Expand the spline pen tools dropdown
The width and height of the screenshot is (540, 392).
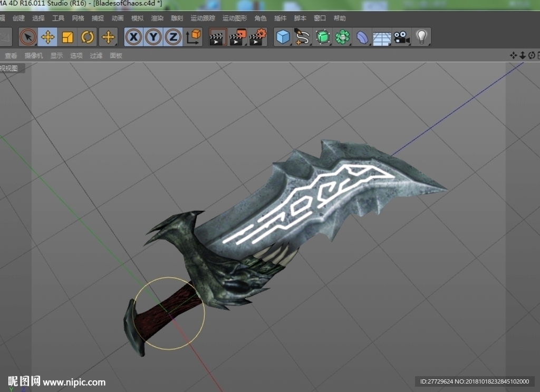point(302,37)
